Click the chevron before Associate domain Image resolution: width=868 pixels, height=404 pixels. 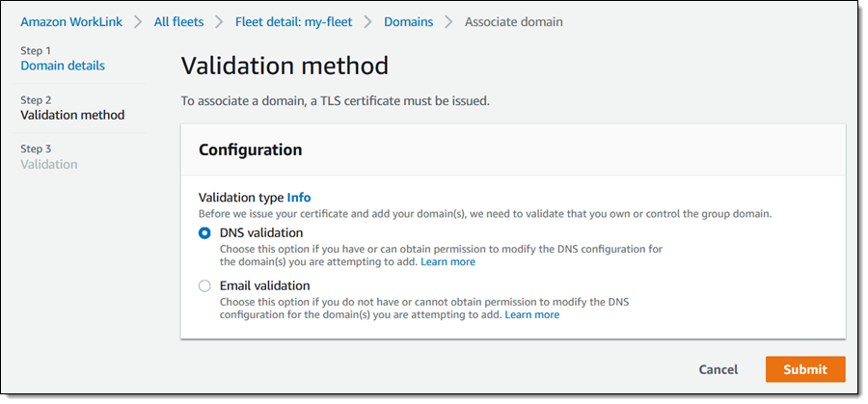point(448,21)
